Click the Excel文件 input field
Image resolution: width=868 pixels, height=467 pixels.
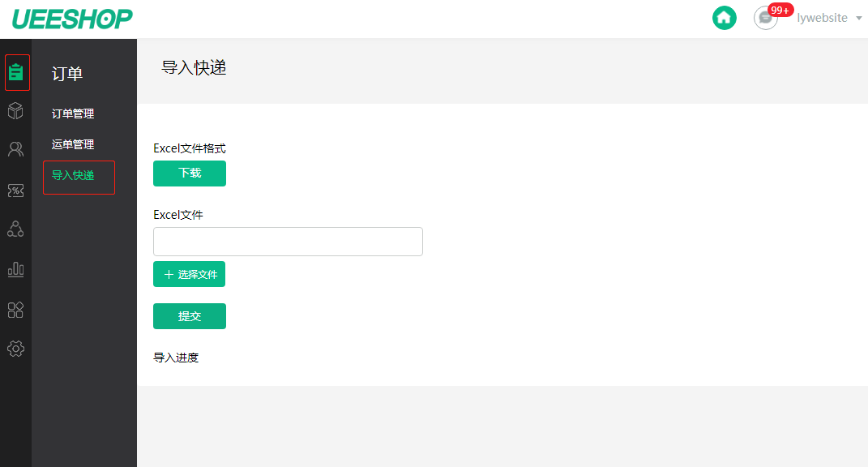[x=288, y=242]
